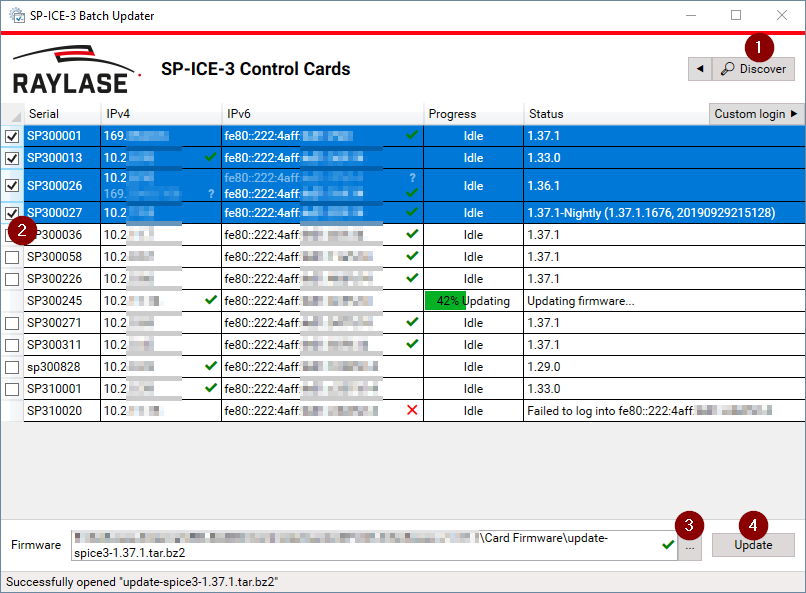This screenshot has width=806, height=593.
Task: Click the bottom status bar message
Action: pyautogui.click(x=142, y=582)
